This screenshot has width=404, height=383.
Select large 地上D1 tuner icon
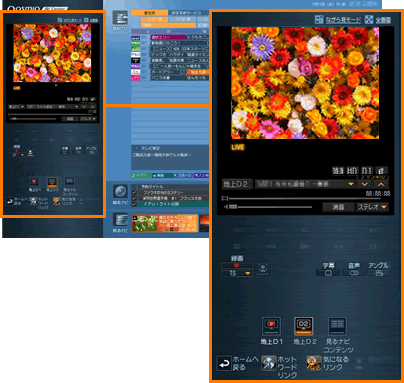tap(271, 326)
